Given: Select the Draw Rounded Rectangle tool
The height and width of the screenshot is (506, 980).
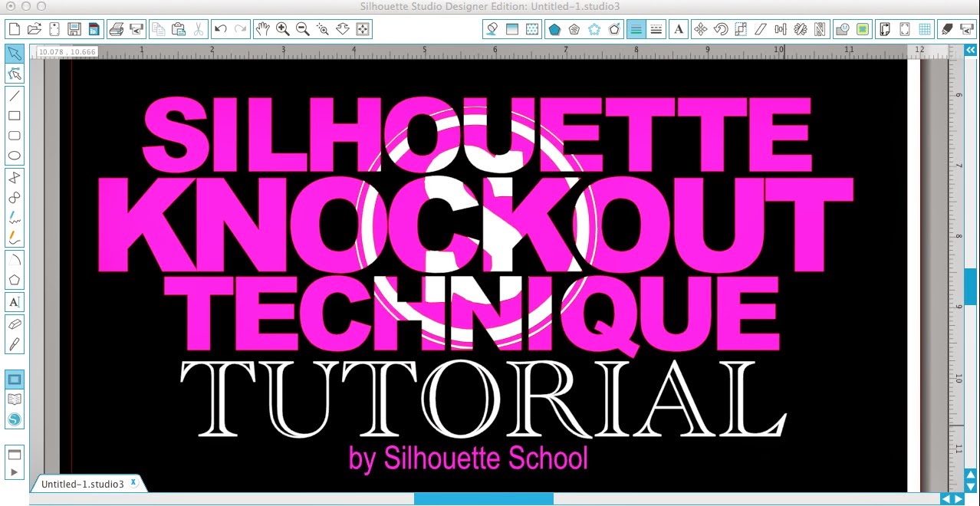Looking at the screenshot, I should [14, 136].
